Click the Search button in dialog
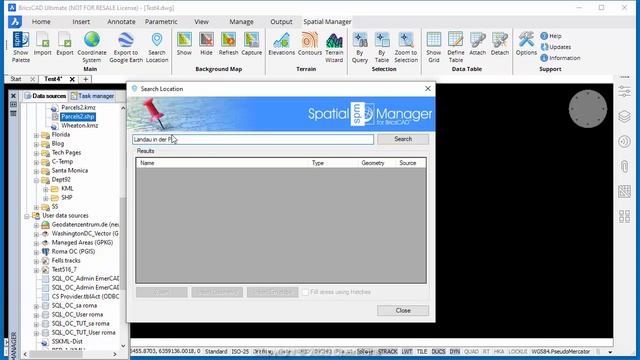Screen dimensions: 640x360 (x=403, y=139)
